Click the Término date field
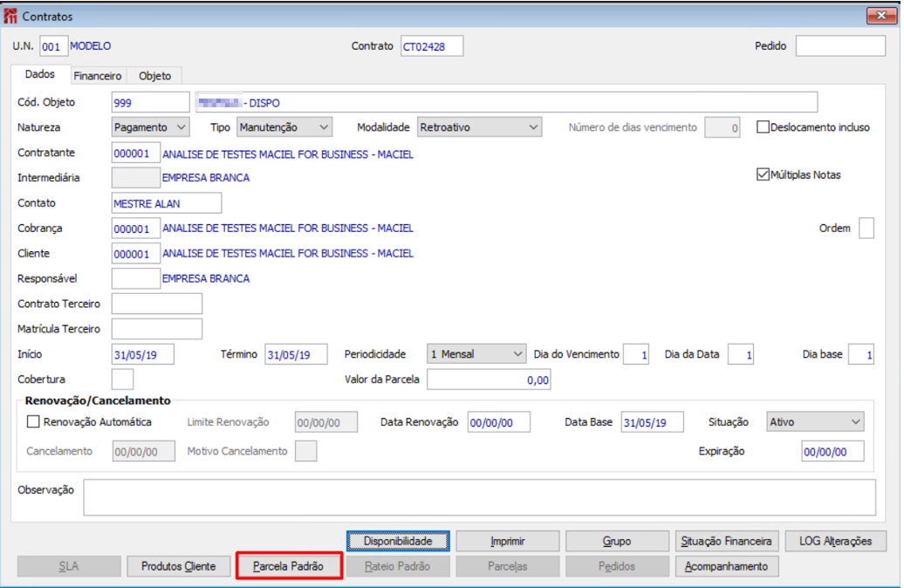 (x=297, y=354)
